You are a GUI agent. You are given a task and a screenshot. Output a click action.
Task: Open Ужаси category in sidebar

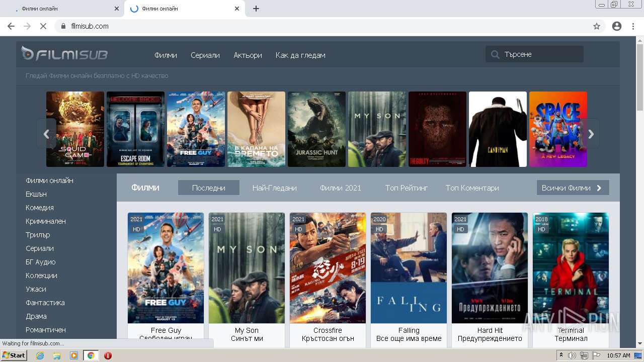click(36, 289)
